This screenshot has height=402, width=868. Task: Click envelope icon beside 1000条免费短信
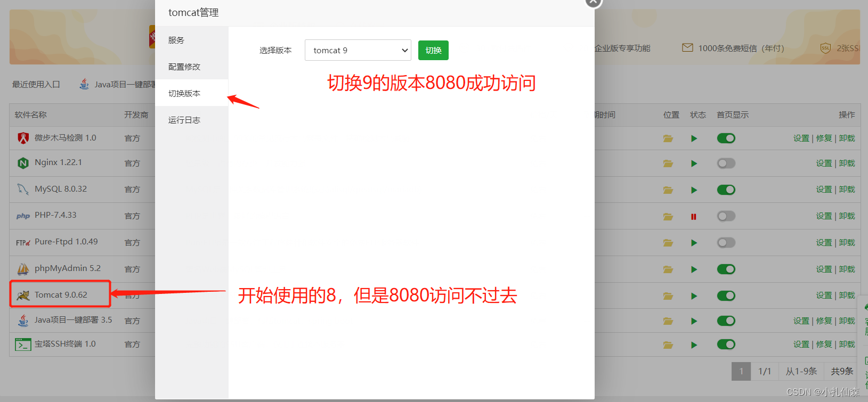tap(687, 48)
